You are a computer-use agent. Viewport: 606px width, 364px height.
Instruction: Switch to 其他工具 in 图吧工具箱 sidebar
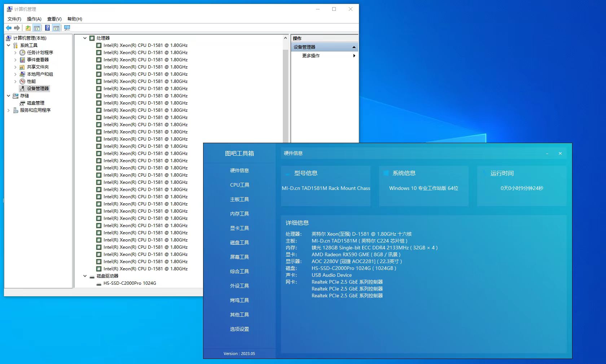click(x=240, y=315)
